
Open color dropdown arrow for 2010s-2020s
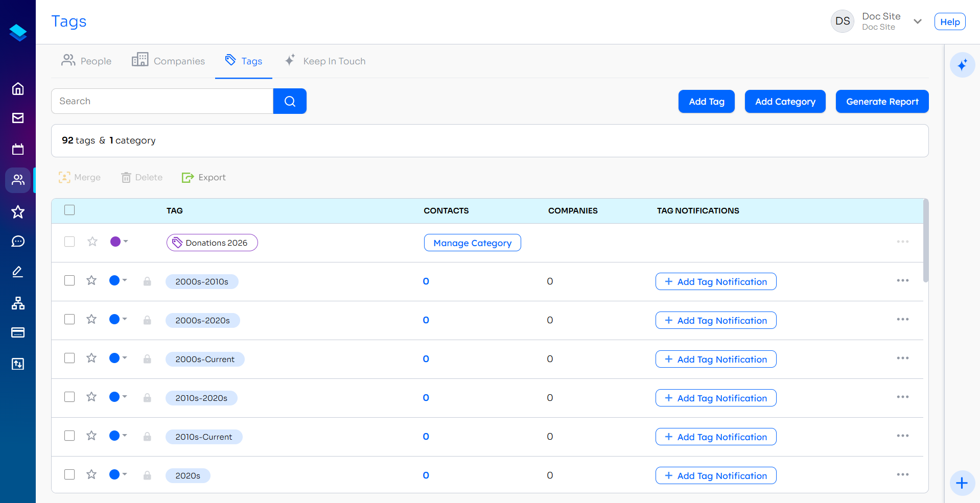tap(125, 397)
